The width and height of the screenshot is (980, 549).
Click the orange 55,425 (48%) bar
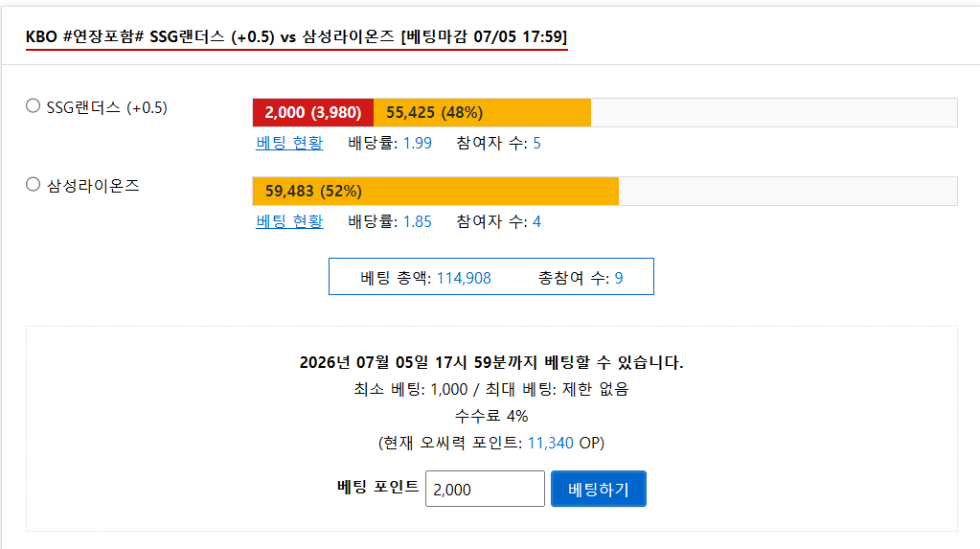click(482, 112)
